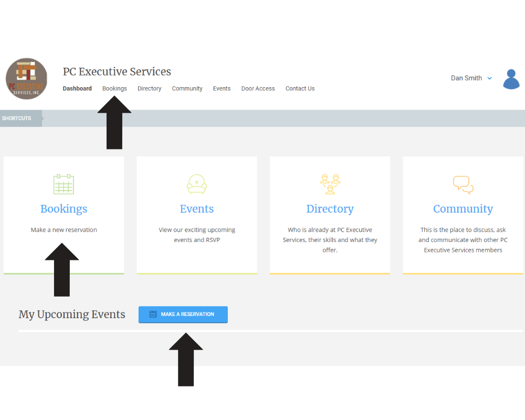Click the 'Make a new reservation' text

point(64,230)
